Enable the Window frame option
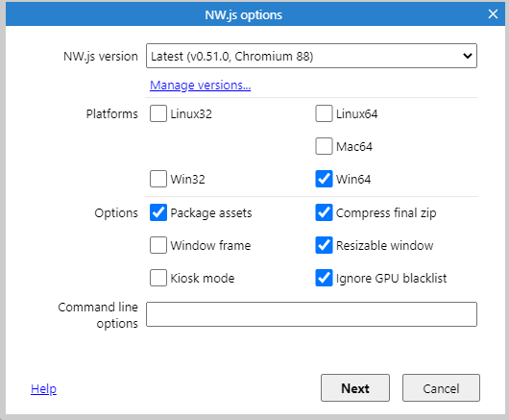509x420 pixels. click(158, 245)
